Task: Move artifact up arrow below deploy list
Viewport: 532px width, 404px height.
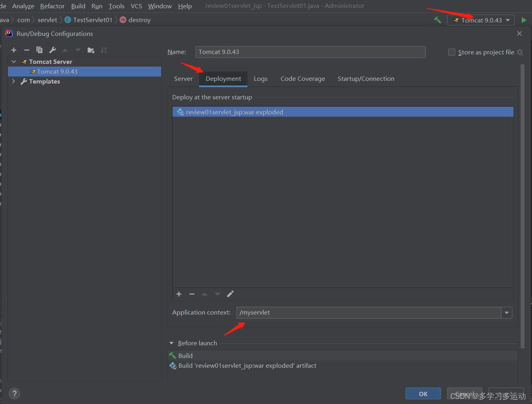Action: coord(205,294)
